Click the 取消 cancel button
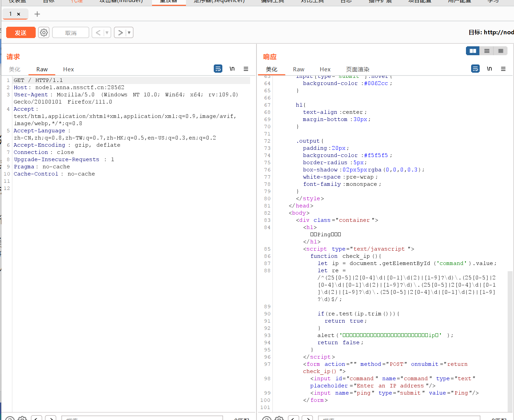 click(71, 33)
